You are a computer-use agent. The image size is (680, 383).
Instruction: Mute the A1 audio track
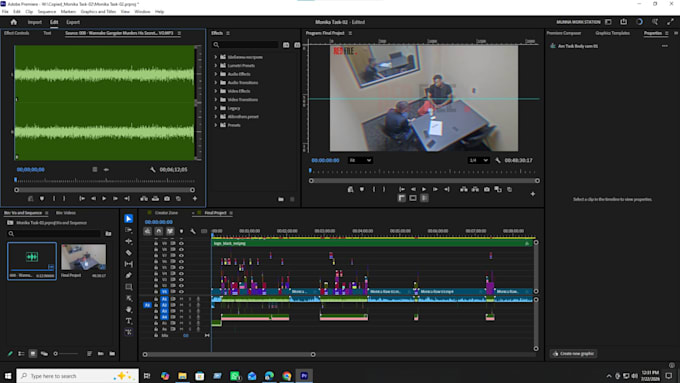tap(181, 299)
